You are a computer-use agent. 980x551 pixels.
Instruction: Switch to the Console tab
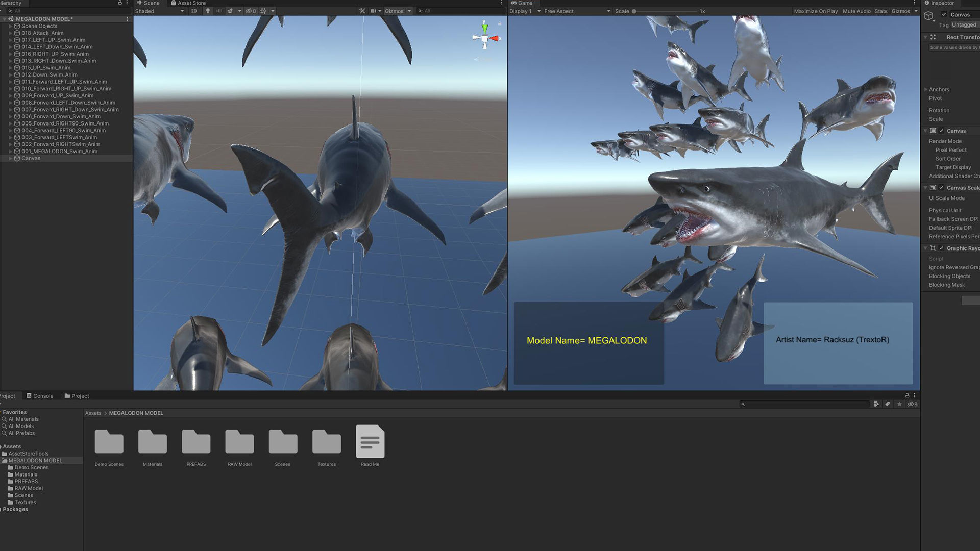[x=40, y=396]
